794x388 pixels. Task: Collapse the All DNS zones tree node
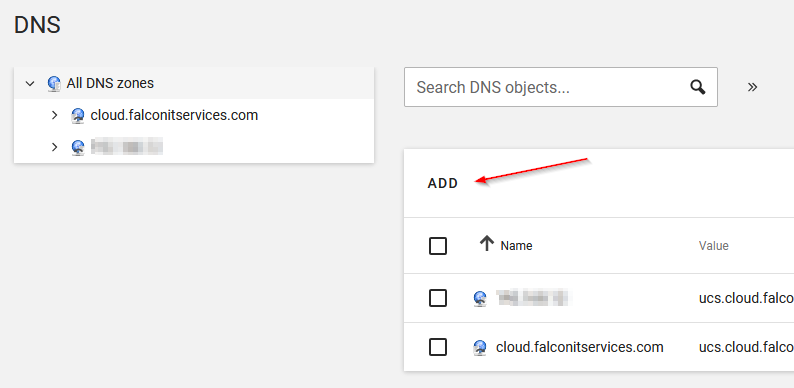click(30, 83)
